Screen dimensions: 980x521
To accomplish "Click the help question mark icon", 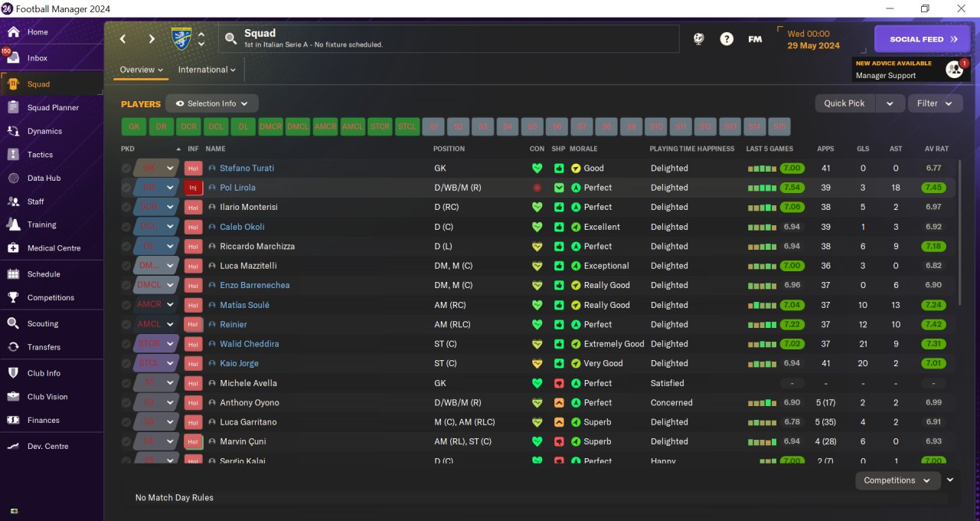I will tap(727, 39).
